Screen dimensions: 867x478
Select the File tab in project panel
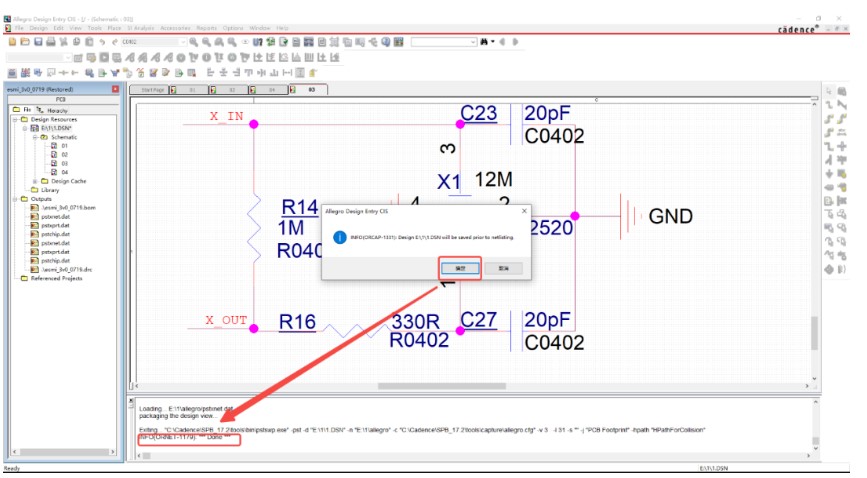[22, 110]
